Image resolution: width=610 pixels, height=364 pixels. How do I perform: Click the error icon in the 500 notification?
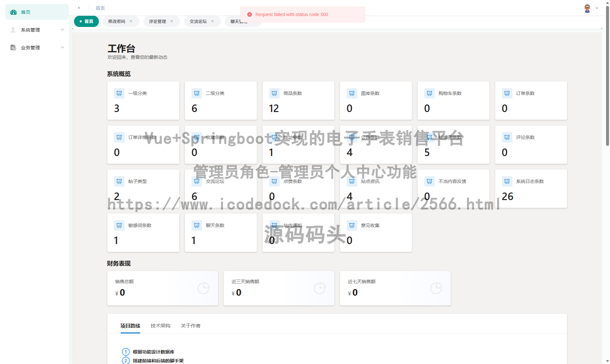coord(249,14)
